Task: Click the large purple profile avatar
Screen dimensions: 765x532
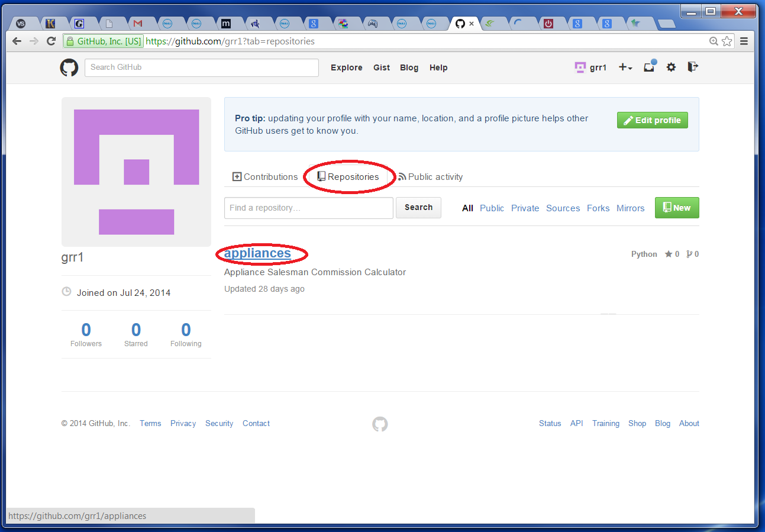Action: pos(136,172)
